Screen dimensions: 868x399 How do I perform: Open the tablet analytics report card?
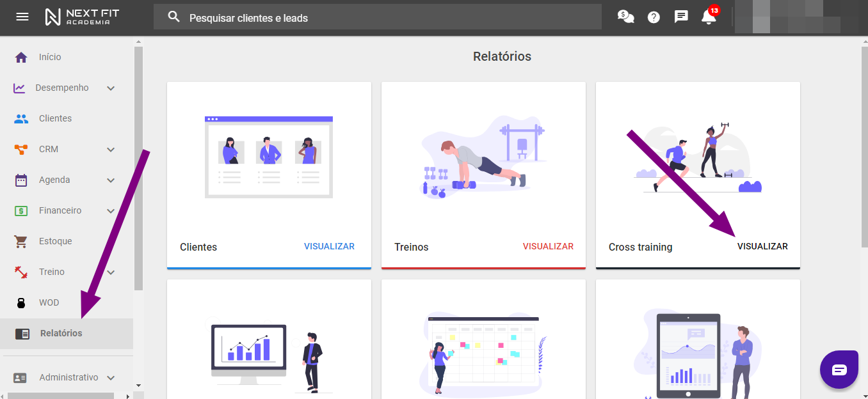[x=698, y=339]
